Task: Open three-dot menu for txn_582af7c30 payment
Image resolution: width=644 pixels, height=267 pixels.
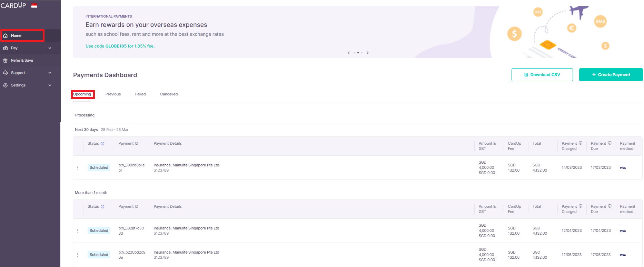Action: (78, 230)
